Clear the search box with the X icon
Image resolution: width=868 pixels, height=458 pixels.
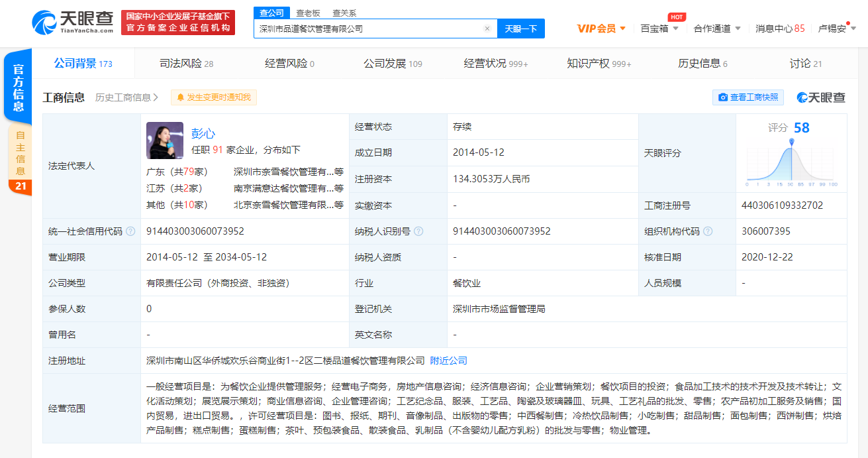[487, 29]
